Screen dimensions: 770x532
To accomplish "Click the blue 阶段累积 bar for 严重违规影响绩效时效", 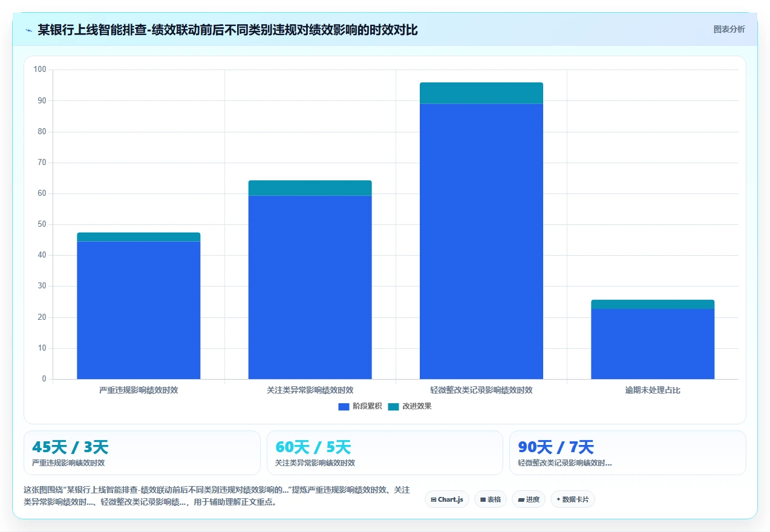I will pos(139,310).
